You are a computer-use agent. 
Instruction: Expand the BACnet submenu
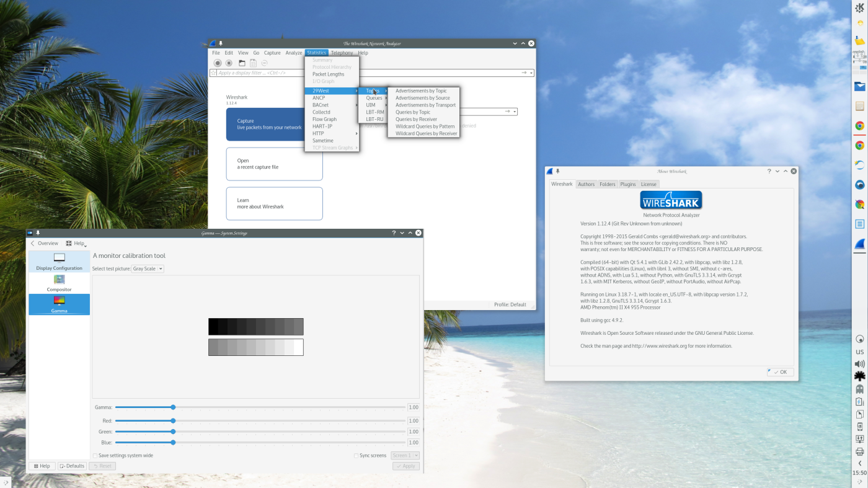(332, 105)
